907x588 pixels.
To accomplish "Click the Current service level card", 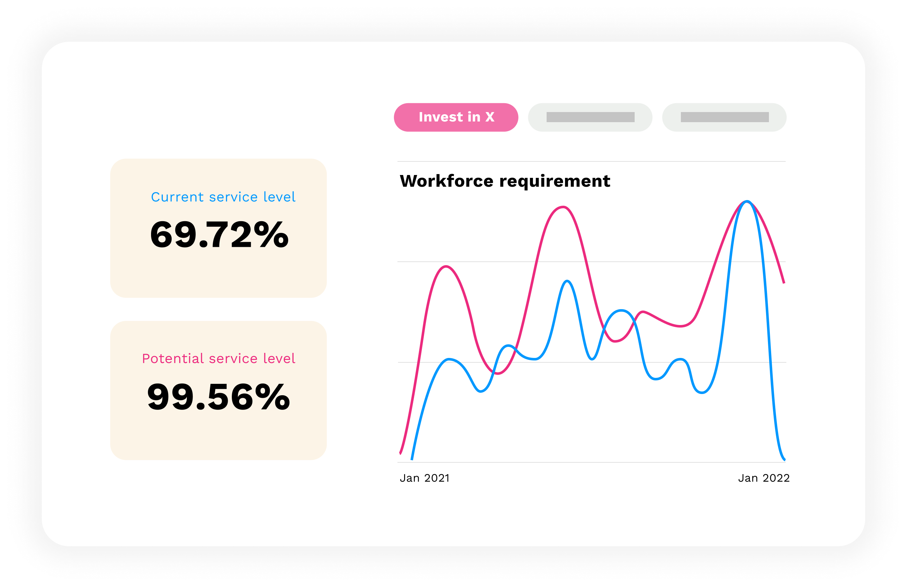I will (x=219, y=228).
